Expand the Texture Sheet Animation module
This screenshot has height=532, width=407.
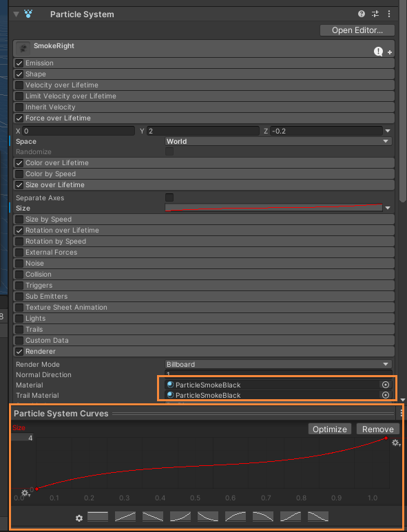(x=204, y=308)
